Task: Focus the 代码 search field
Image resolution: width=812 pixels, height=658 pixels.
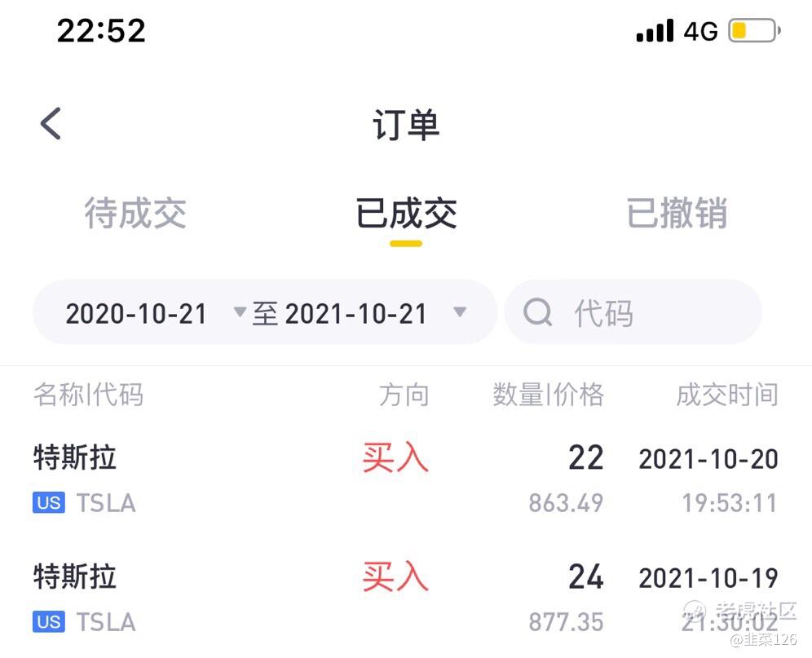Action: coord(633,312)
